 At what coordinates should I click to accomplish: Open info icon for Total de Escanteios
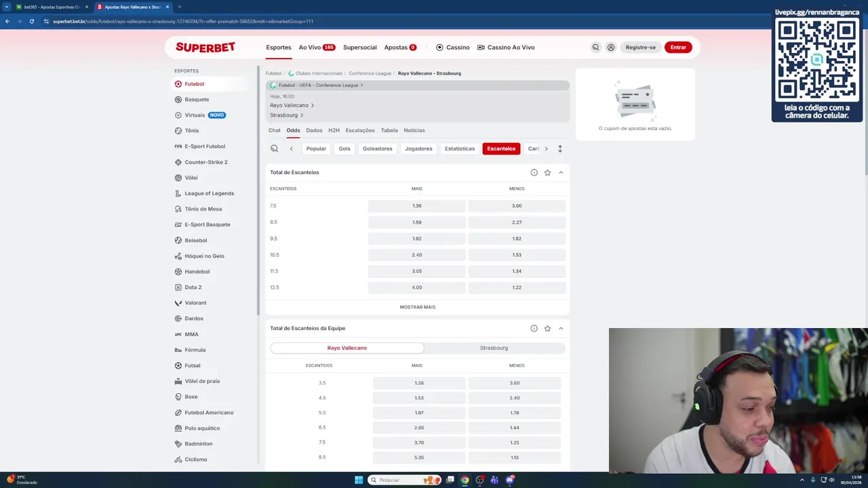tap(534, 172)
